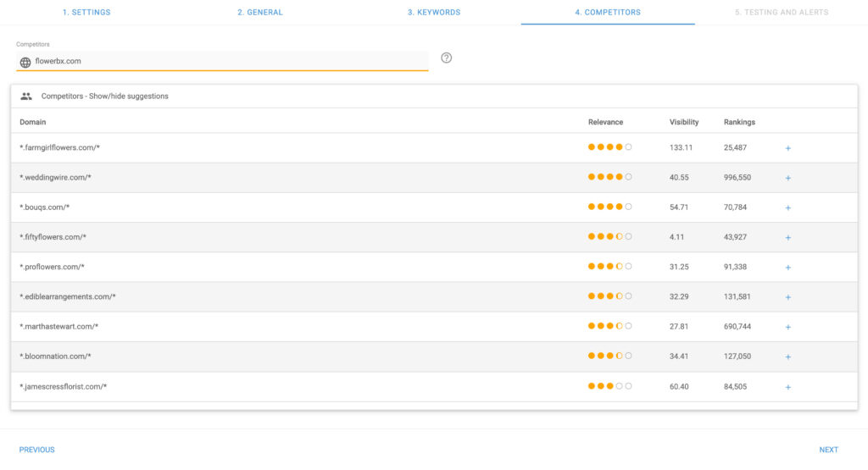Click relevance dots for farmgirlflowers.com

609,147
